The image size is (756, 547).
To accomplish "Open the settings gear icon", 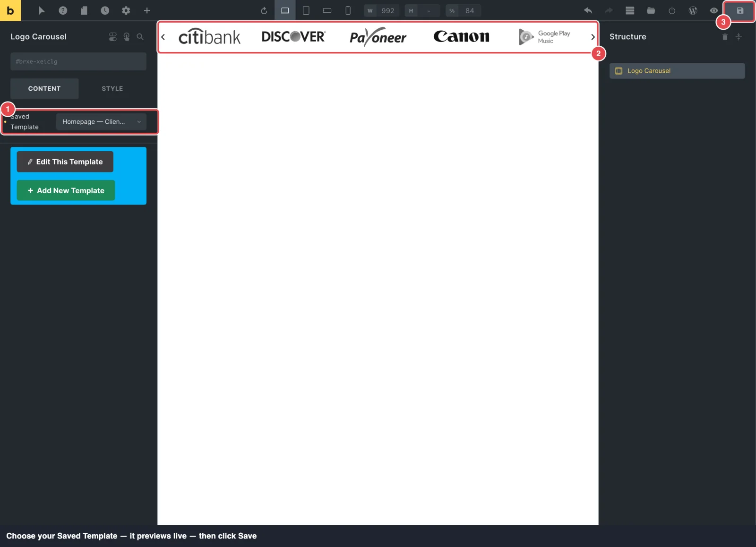I will (x=126, y=10).
